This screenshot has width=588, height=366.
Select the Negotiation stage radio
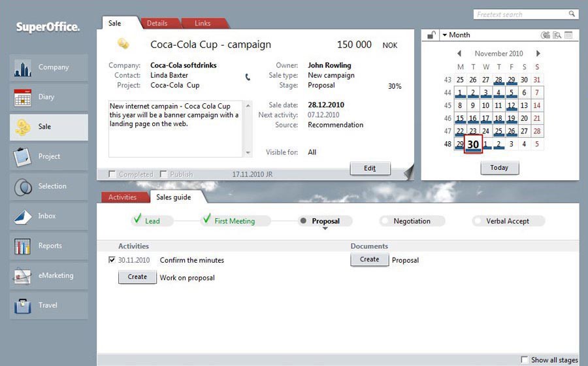point(384,221)
